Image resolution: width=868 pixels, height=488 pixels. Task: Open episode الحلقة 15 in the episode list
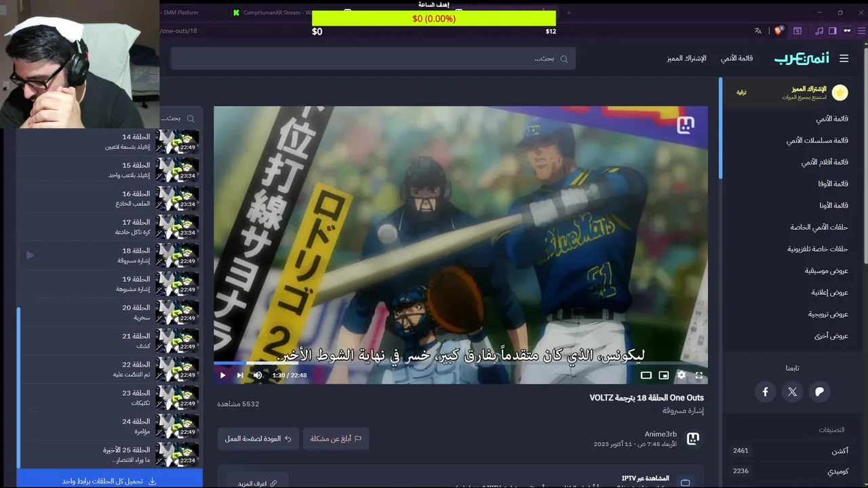(111, 169)
